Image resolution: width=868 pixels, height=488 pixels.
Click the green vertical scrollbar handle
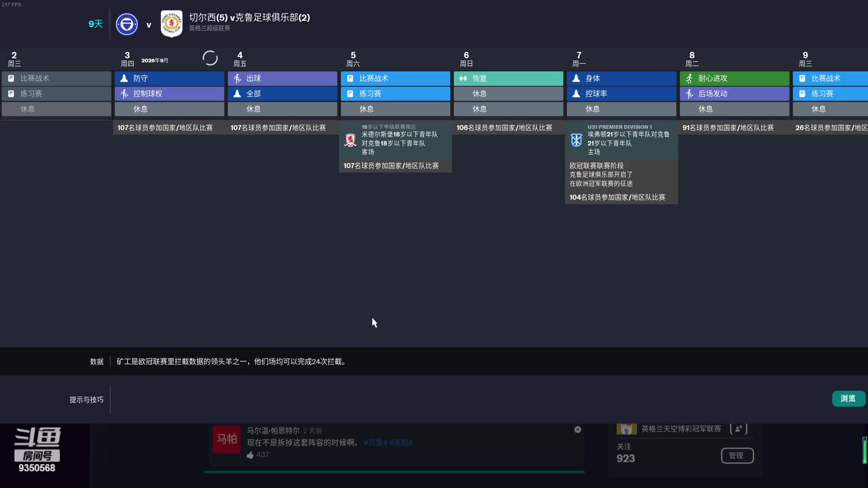864,450
